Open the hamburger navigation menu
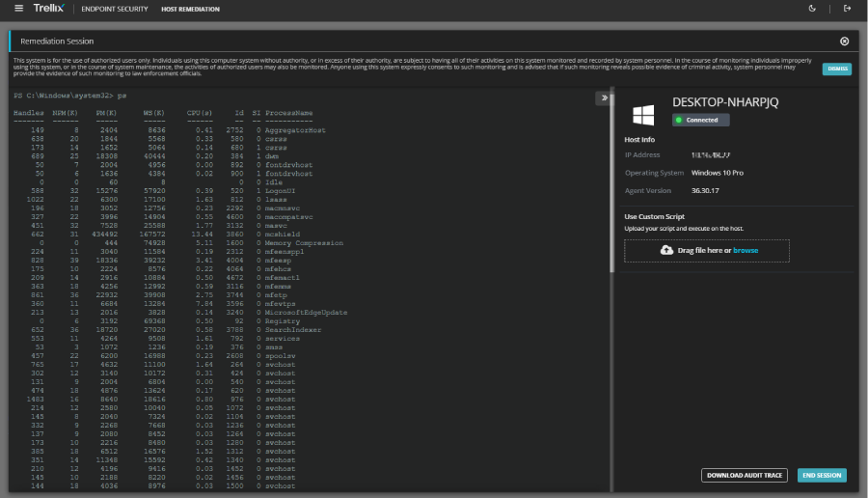Image resolution: width=868 pixels, height=498 pixels. tap(19, 9)
